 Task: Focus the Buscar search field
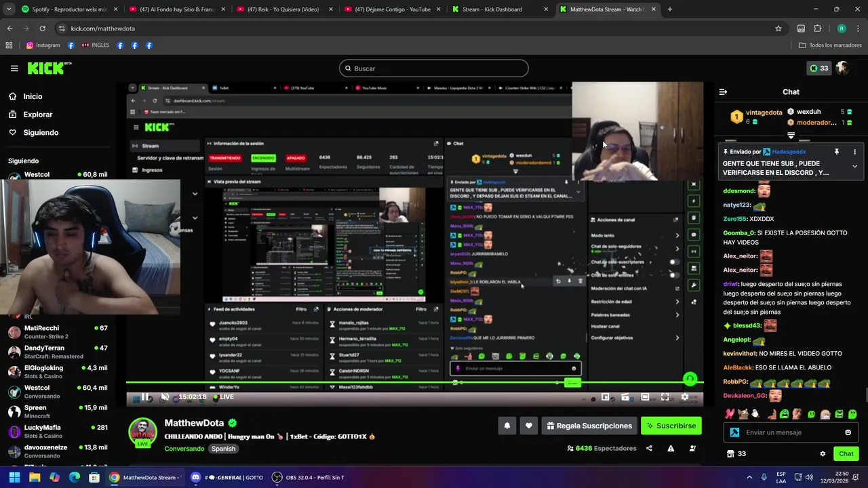click(x=434, y=68)
